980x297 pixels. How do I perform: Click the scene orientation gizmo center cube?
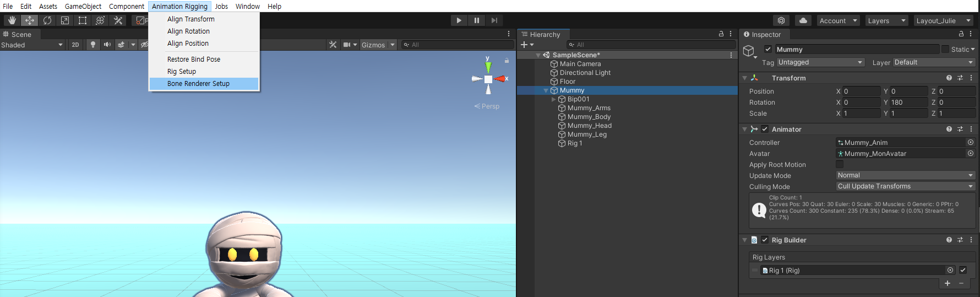point(488,79)
